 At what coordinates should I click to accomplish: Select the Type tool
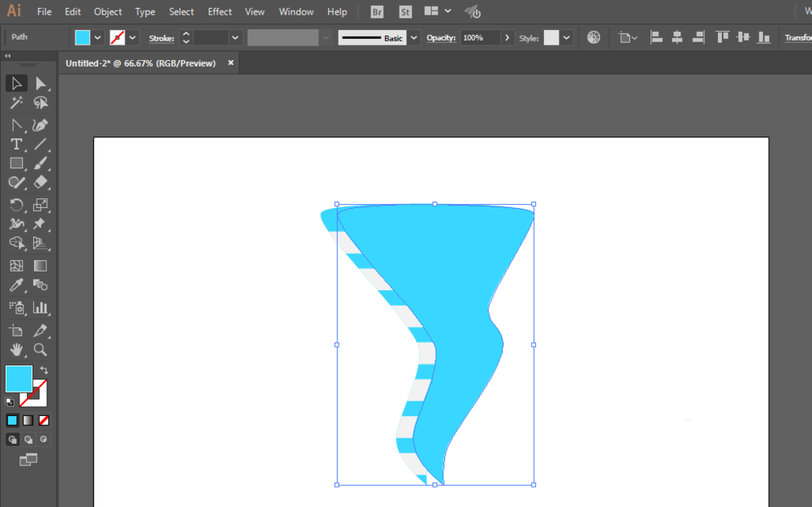[x=16, y=144]
